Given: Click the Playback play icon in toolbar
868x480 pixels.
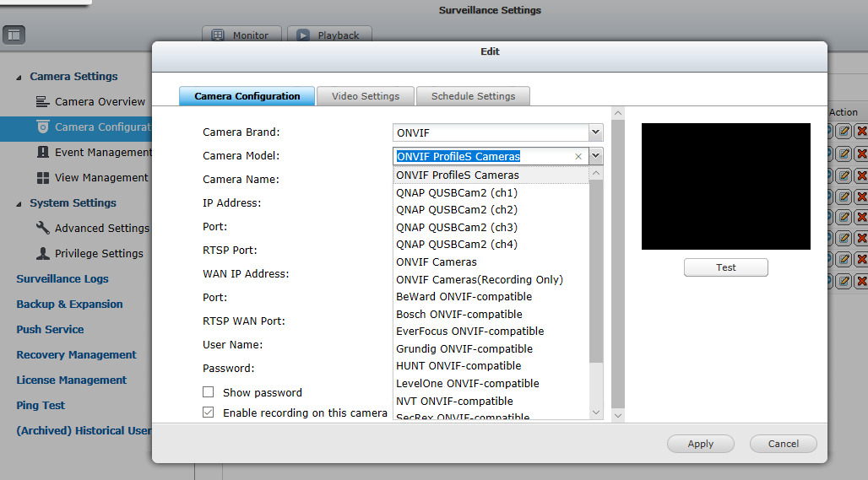Looking at the screenshot, I should click(x=303, y=35).
